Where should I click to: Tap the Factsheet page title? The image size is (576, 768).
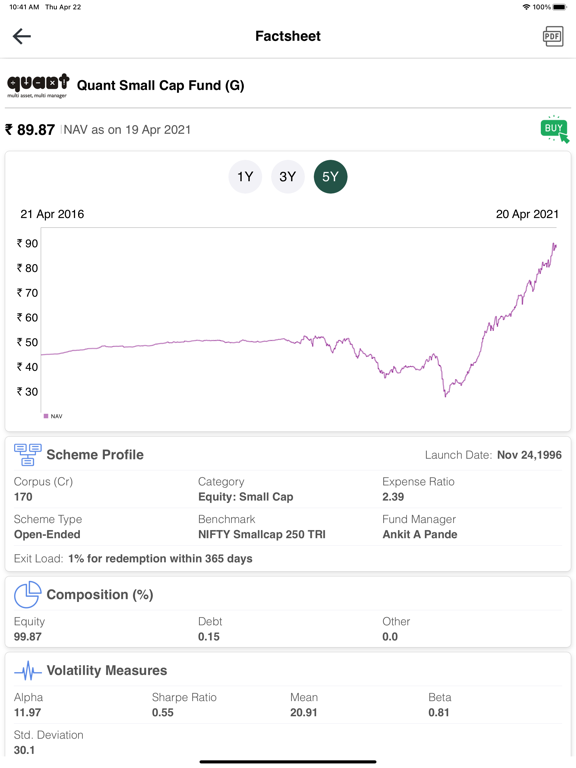[x=288, y=36]
